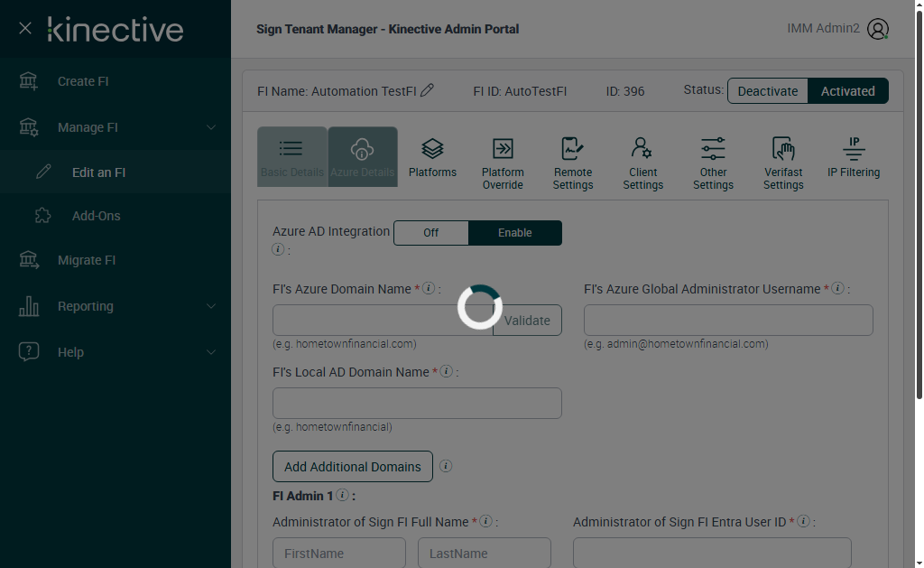This screenshot has width=924, height=568.
Task: Open the Remote Settings signature icon
Action: pos(572,149)
